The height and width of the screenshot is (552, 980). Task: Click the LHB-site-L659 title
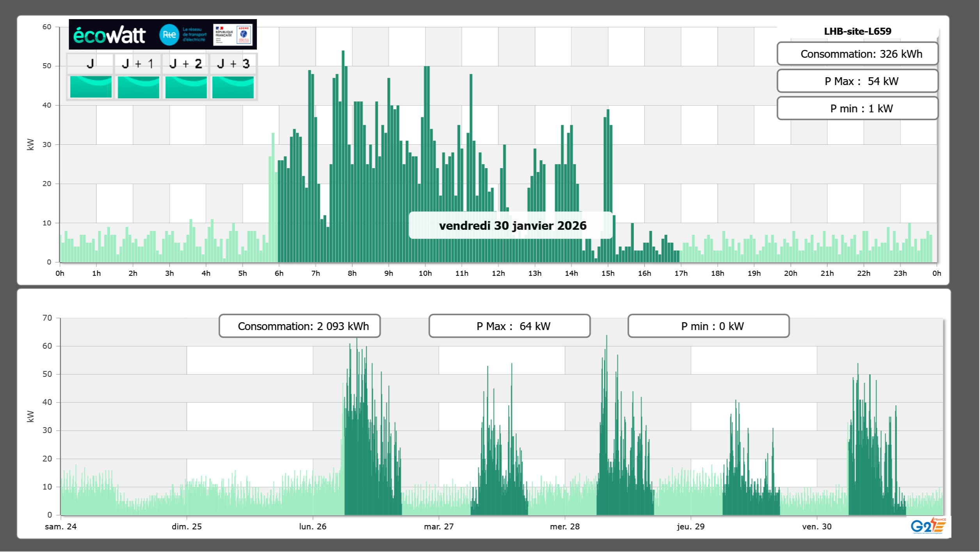coord(857,31)
